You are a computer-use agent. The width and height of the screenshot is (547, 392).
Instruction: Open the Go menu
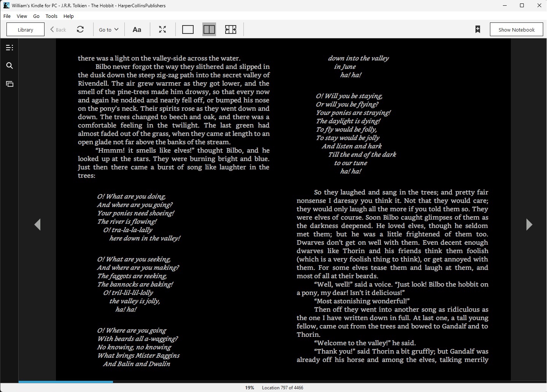point(36,16)
